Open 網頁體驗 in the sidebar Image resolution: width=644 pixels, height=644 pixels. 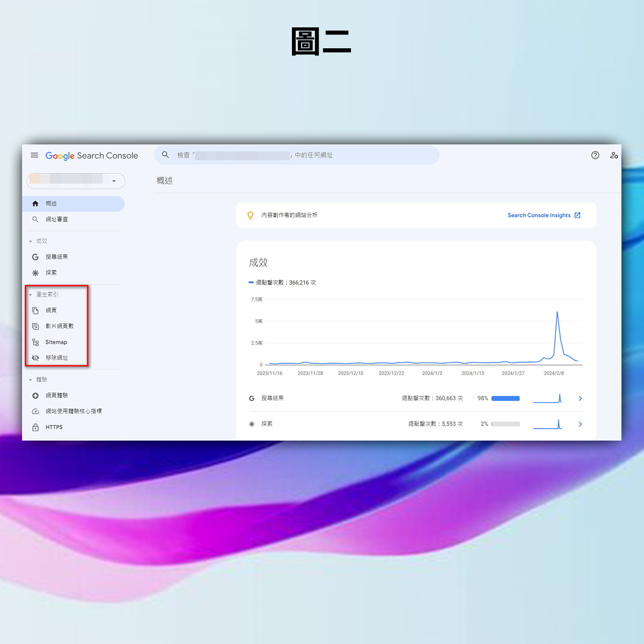[57, 396]
